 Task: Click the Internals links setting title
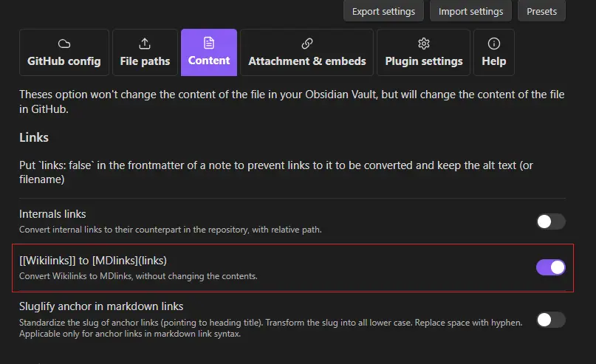(52, 214)
